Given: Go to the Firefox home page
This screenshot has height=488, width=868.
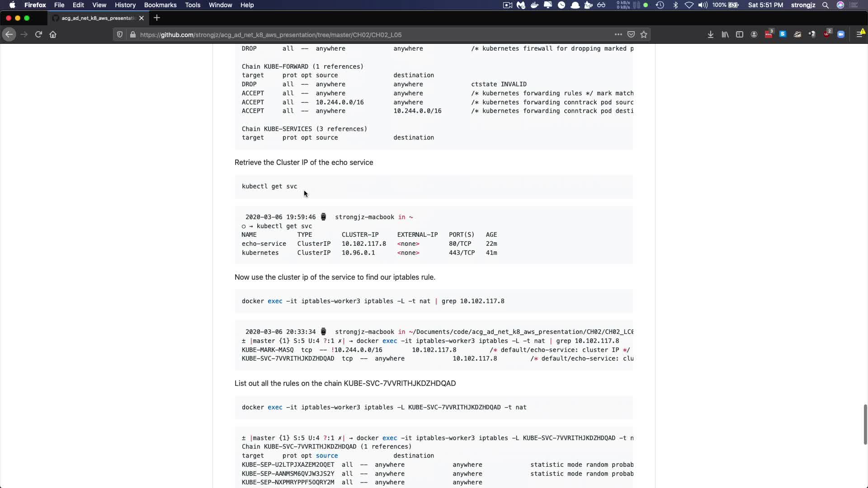Looking at the screenshot, I should [53, 34].
